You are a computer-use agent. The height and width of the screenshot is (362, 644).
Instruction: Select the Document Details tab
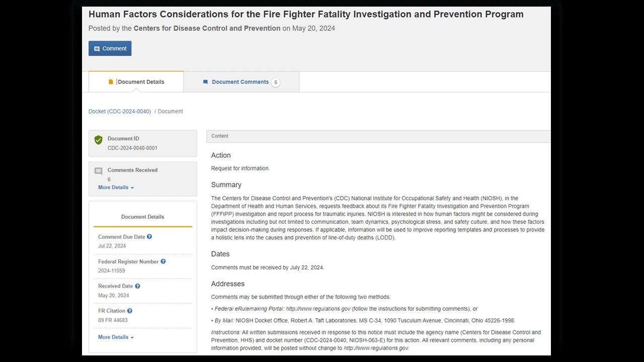tap(136, 82)
